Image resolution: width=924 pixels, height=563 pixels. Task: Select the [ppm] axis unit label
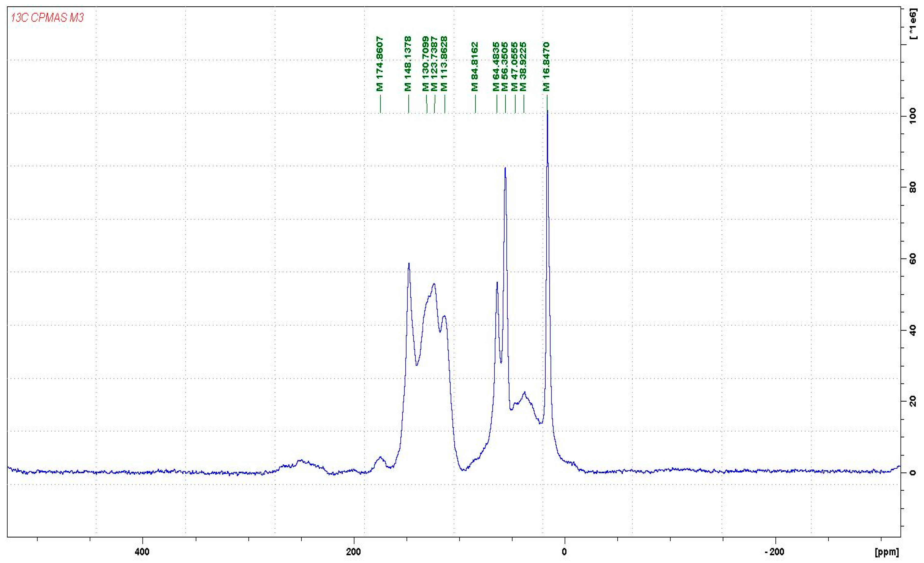click(x=887, y=552)
